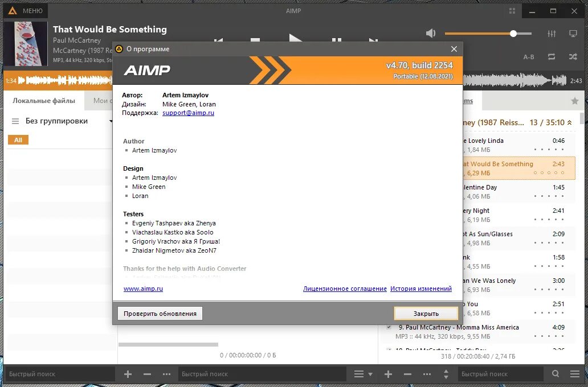Toggle repeat playback mode
The width and height of the screenshot is (588, 387).
pos(552,56)
